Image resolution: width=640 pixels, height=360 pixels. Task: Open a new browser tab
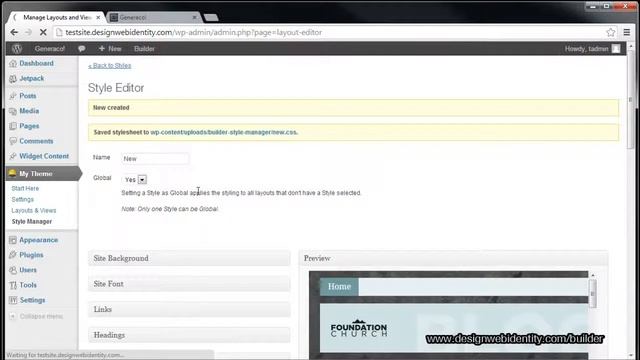211,18
